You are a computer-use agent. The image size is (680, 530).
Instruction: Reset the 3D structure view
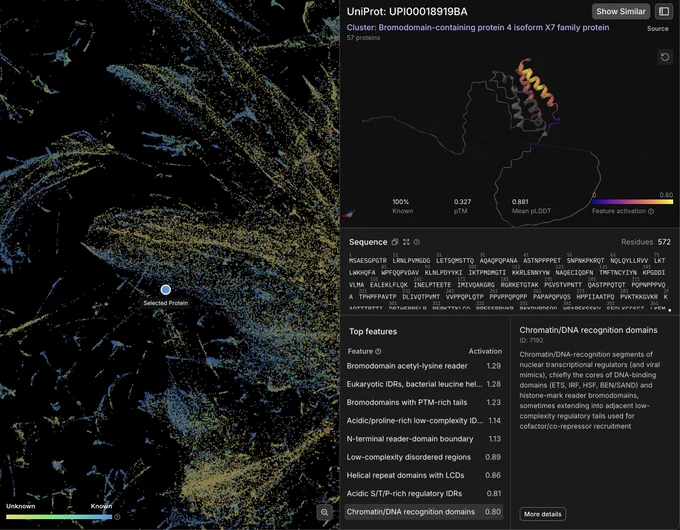(x=665, y=57)
